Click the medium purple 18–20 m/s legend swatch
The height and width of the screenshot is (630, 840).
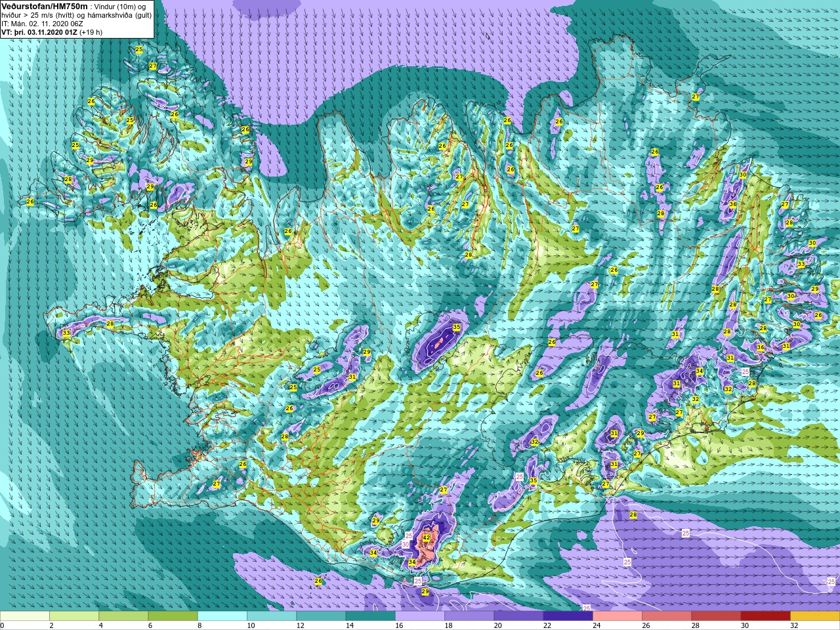[469, 616]
